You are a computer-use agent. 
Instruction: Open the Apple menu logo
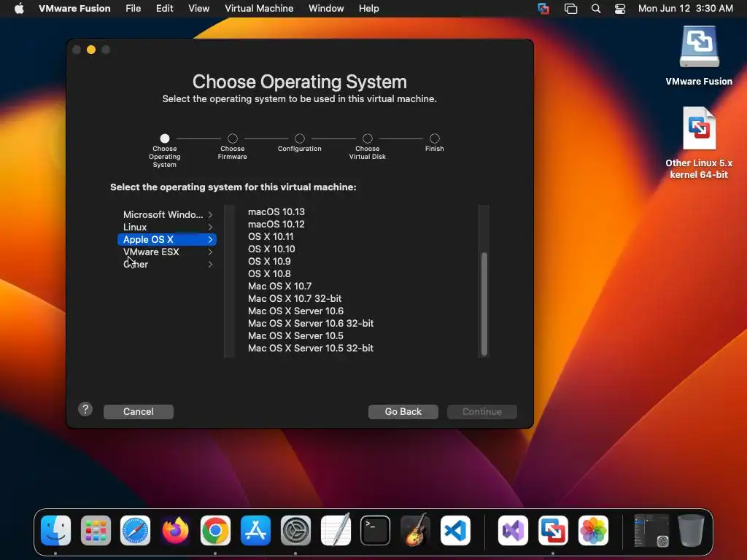[x=19, y=9]
